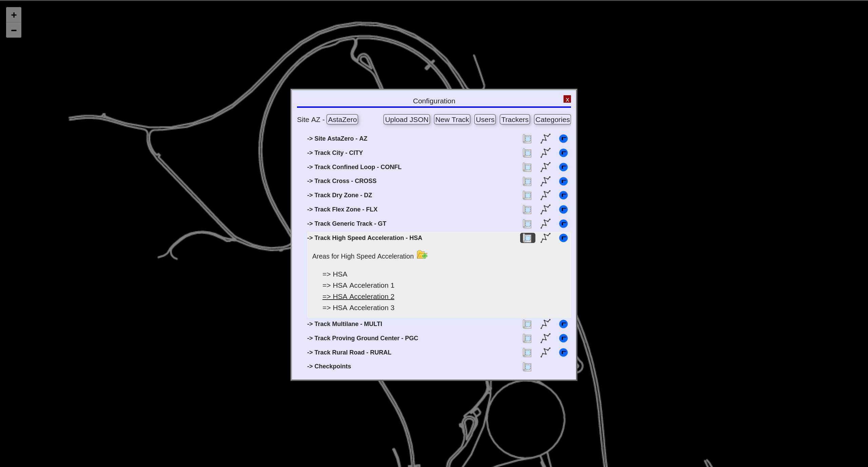Expand Track Proving Ground Center - PGC row
Image resolution: width=868 pixels, height=467 pixels.
362,338
